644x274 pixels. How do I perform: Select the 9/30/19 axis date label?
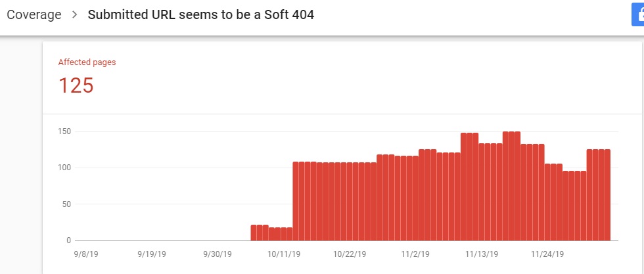pos(219,253)
